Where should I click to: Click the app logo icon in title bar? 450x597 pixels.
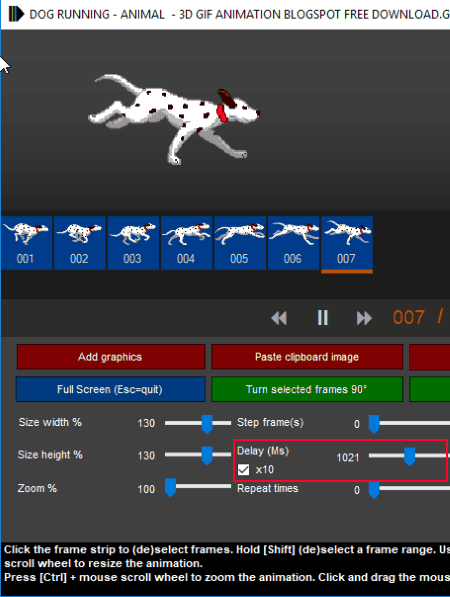tap(16, 14)
